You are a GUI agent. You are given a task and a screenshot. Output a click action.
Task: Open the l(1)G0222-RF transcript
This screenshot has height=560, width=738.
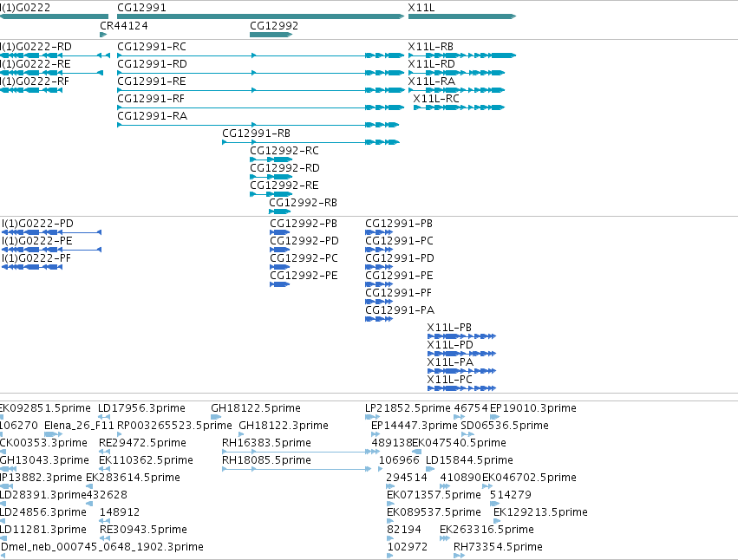(31, 90)
